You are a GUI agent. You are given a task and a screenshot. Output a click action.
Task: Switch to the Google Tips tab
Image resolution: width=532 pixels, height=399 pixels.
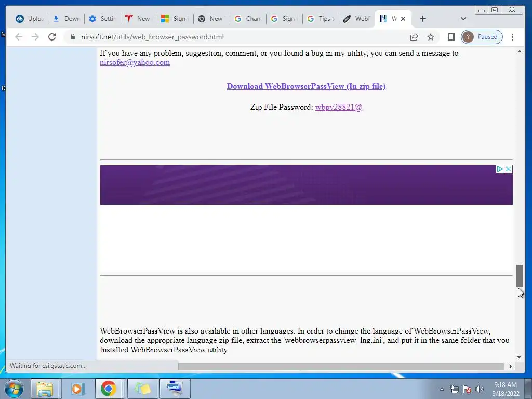click(x=321, y=19)
